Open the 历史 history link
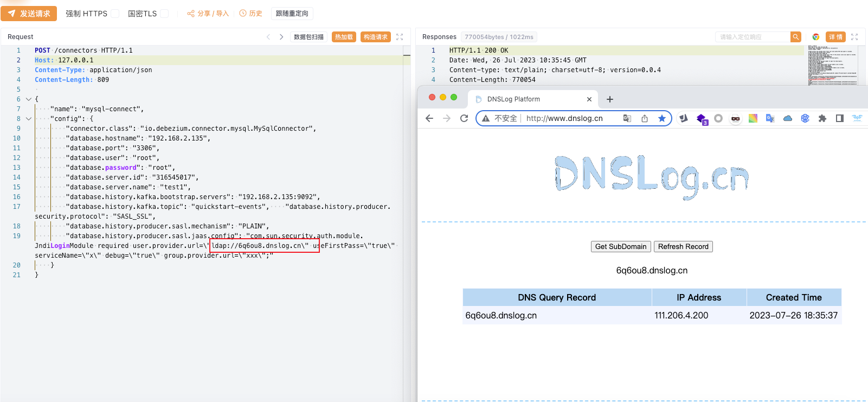The height and width of the screenshot is (402, 868). tap(251, 14)
